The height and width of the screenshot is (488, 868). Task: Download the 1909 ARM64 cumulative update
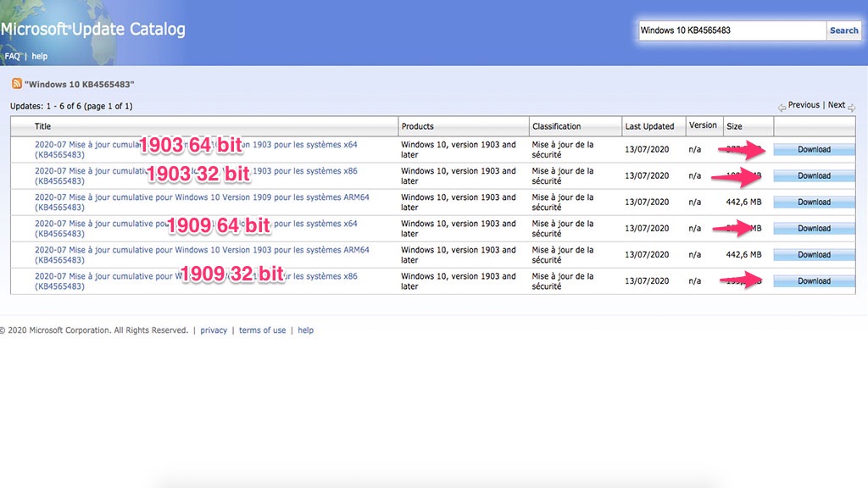coord(814,202)
